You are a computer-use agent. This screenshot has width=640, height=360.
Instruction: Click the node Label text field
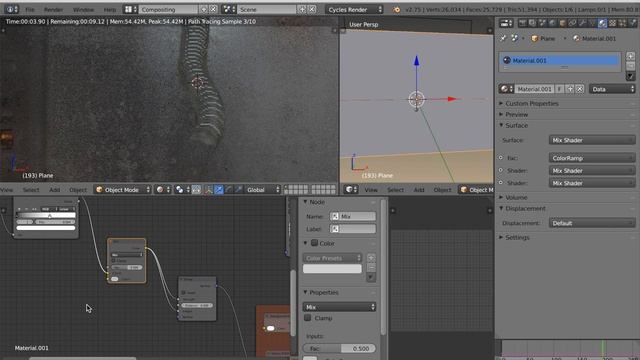pyautogui.click(x=353, y=229)
